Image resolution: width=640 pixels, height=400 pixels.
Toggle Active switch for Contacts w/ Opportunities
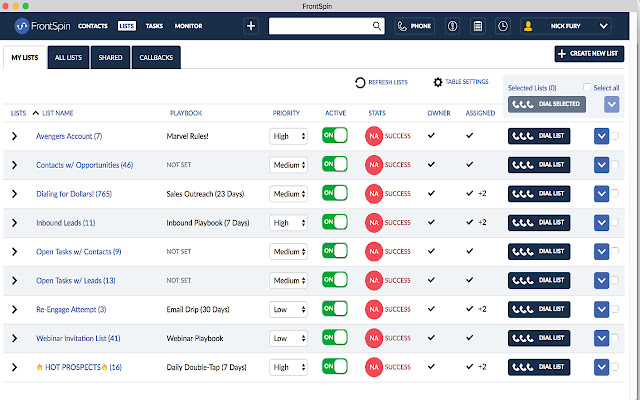coord(335,164)
